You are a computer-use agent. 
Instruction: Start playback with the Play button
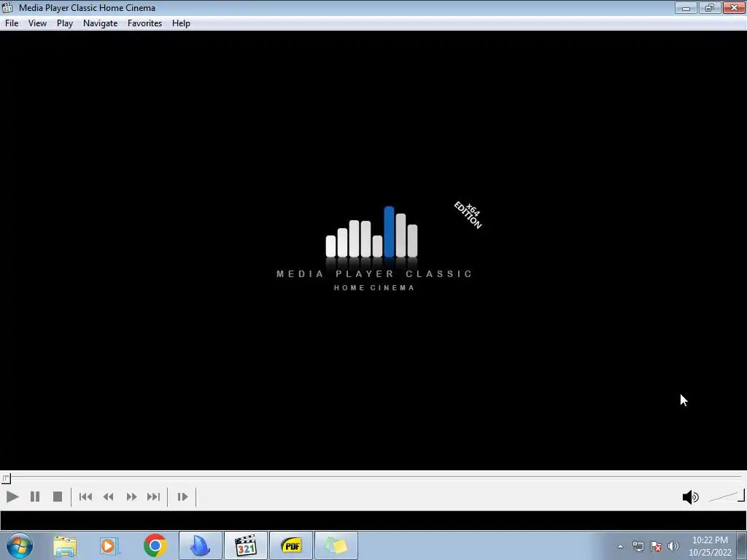(12, 497)
